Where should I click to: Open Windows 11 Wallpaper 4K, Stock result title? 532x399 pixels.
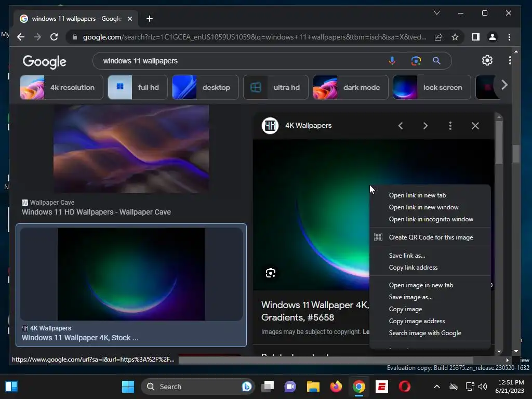click(80, 338)
